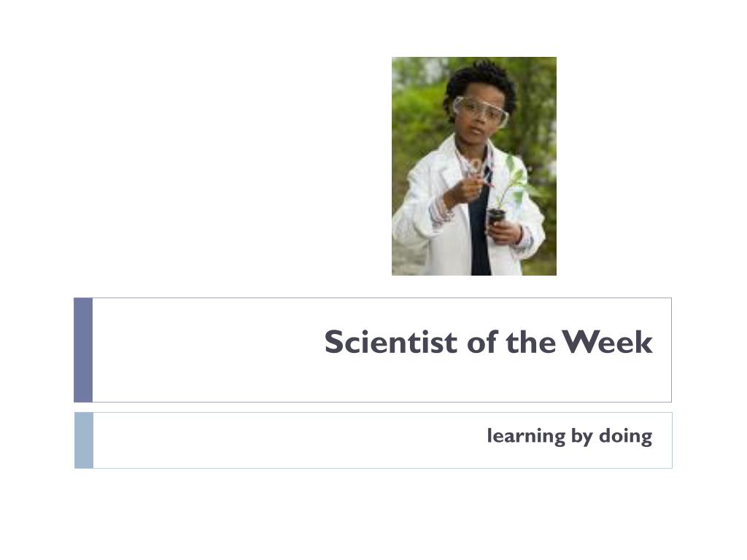
Task: Click the word 'doing' in the subtitle
Action: (x=625, y=436)
